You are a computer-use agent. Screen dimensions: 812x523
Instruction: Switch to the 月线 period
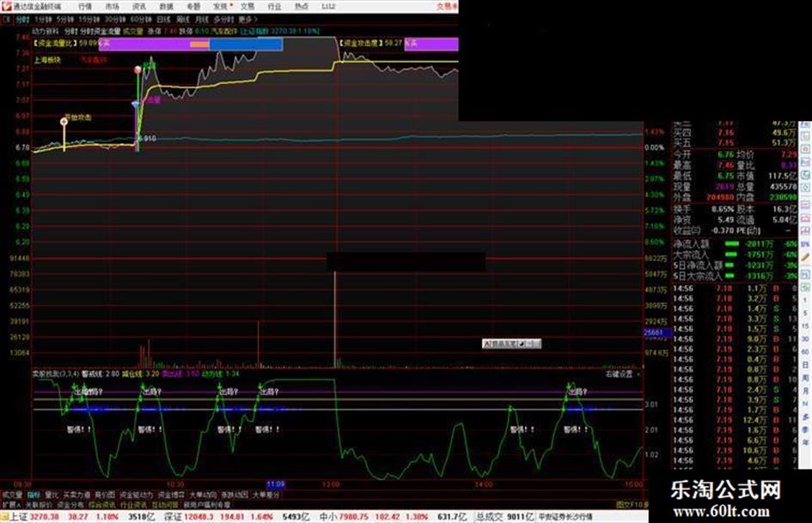click(x=202, y=20)
